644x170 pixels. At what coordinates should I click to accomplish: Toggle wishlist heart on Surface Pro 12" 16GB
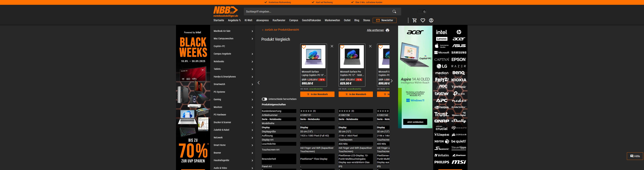(342, 47)
